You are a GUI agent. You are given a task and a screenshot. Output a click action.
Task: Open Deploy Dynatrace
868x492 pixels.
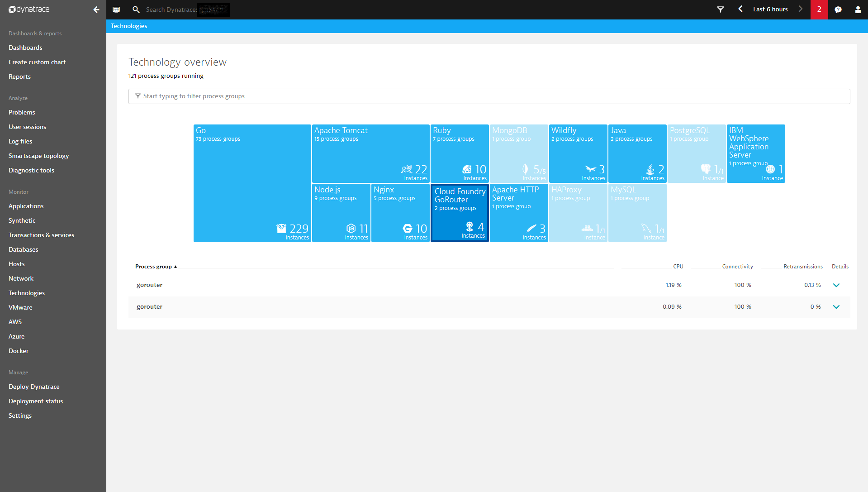click(34, 387)
